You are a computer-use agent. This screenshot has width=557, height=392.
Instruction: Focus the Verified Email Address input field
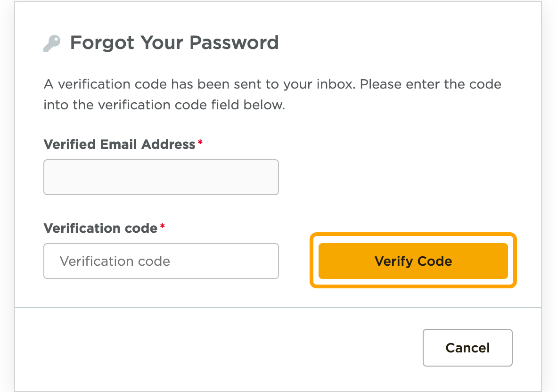point(161,177)
